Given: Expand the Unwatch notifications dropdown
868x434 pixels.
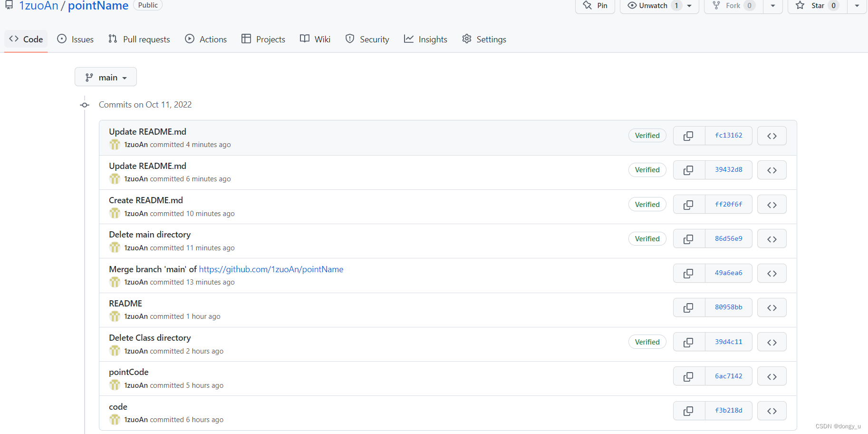Looking at the screenshot, I should click(x=659, y=6).
